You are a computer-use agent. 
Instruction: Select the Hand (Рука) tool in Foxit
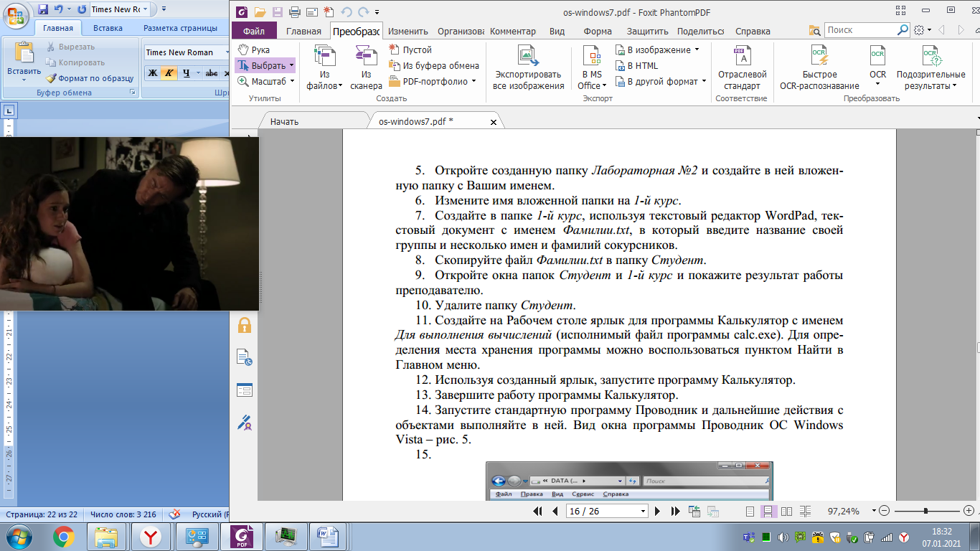(253, 50)
